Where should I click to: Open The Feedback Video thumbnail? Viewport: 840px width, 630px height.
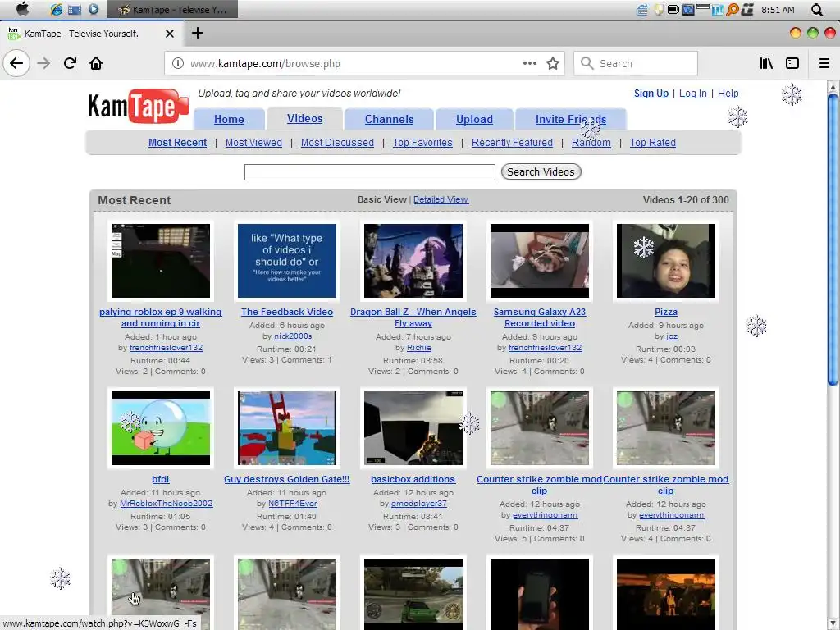coord(287,261)
